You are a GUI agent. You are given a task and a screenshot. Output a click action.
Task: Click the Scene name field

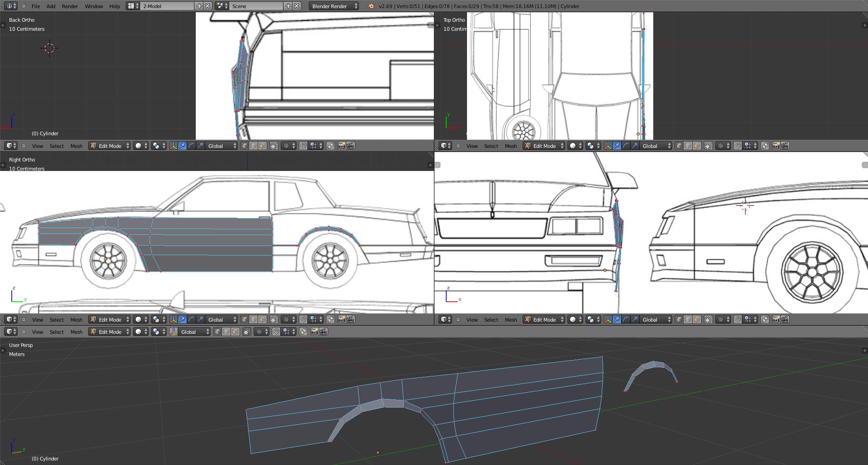click(x=256, y=6)
